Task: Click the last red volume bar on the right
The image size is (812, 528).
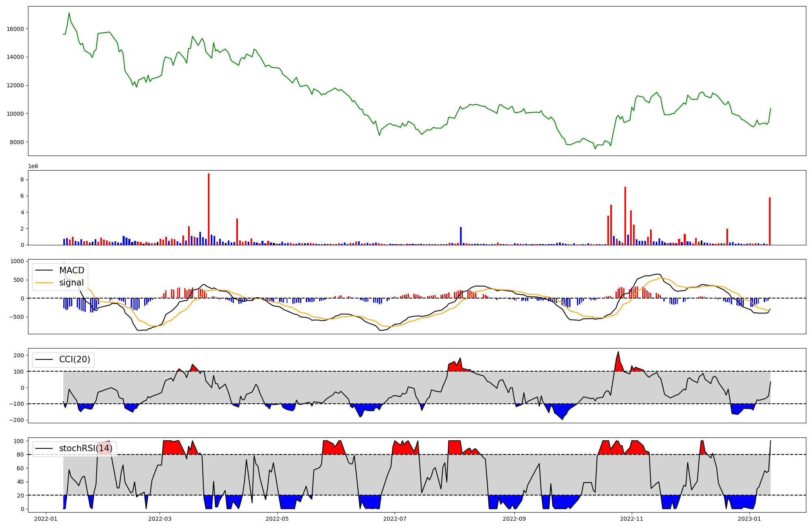Action: [x=769, y=221]
